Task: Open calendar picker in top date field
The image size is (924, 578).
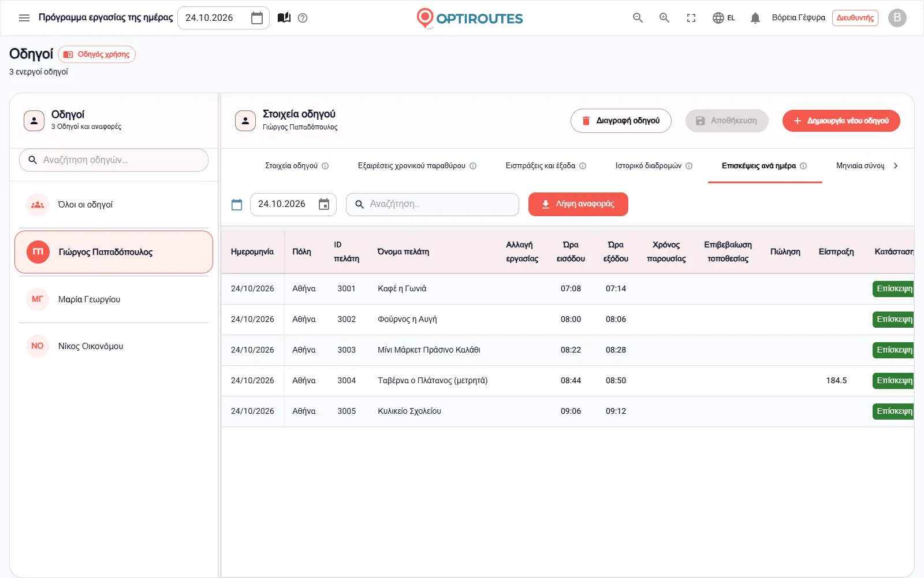Action: (257, 18)
